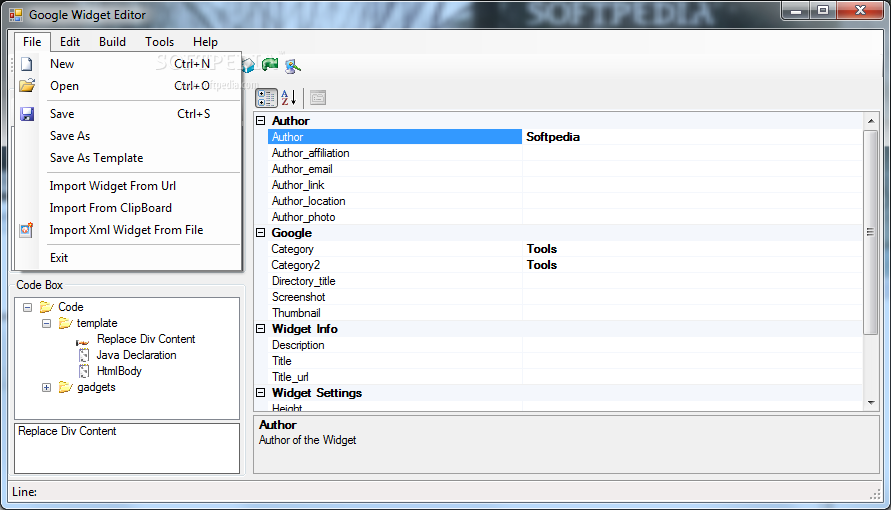Click scroll up arrow of property grid
Screen dimensions: 891x510
[871, 120]
